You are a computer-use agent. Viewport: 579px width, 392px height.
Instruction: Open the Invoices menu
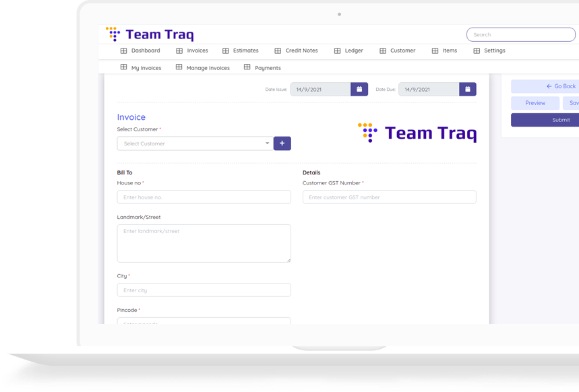coord(192,51)
